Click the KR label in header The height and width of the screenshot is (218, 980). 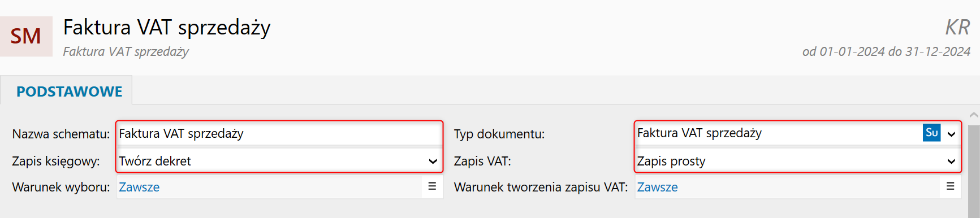[957, 27]
